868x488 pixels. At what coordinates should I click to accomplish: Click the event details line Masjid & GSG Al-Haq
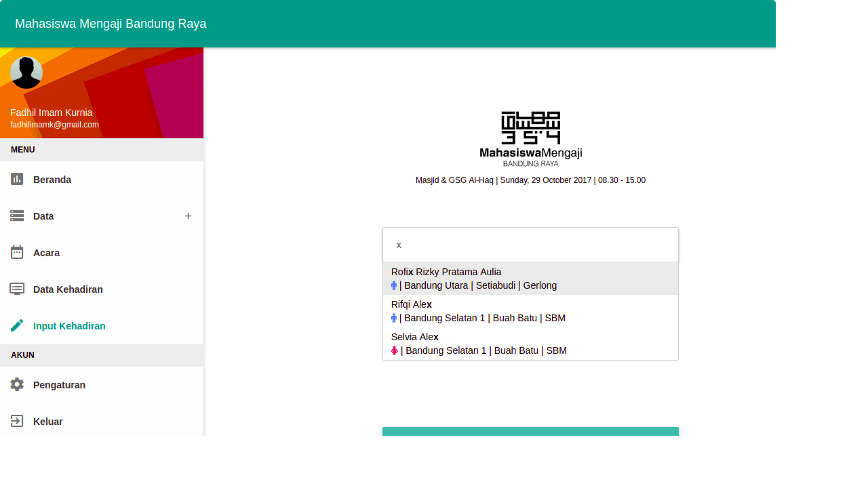530,180
